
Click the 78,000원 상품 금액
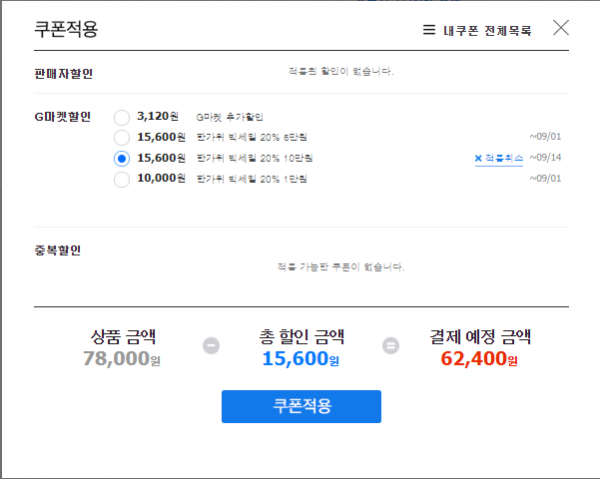point(122,359)
